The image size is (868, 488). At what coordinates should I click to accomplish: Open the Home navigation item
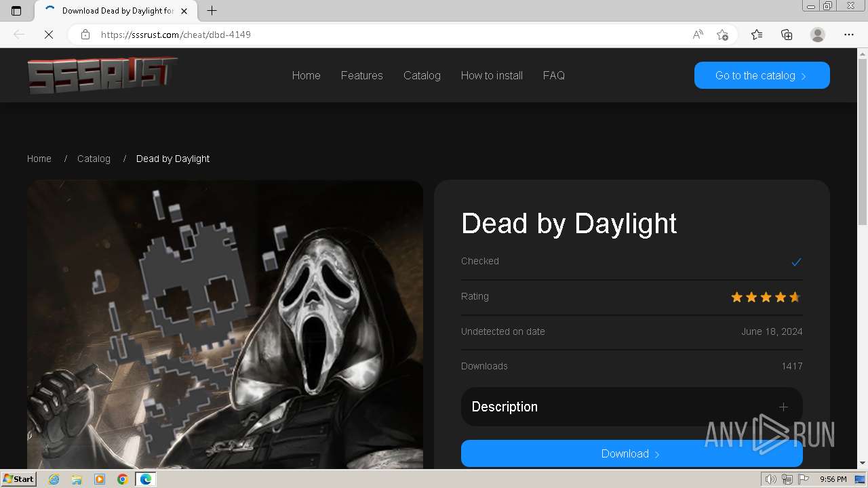306,75
